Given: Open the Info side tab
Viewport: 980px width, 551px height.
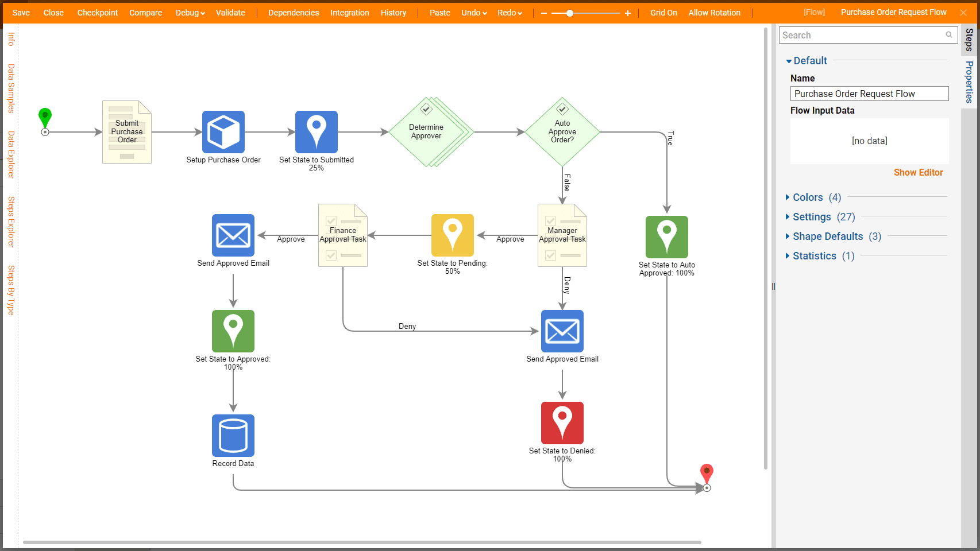Looking at the screenshot, I should pyautogui.click(x=11, y=39).
